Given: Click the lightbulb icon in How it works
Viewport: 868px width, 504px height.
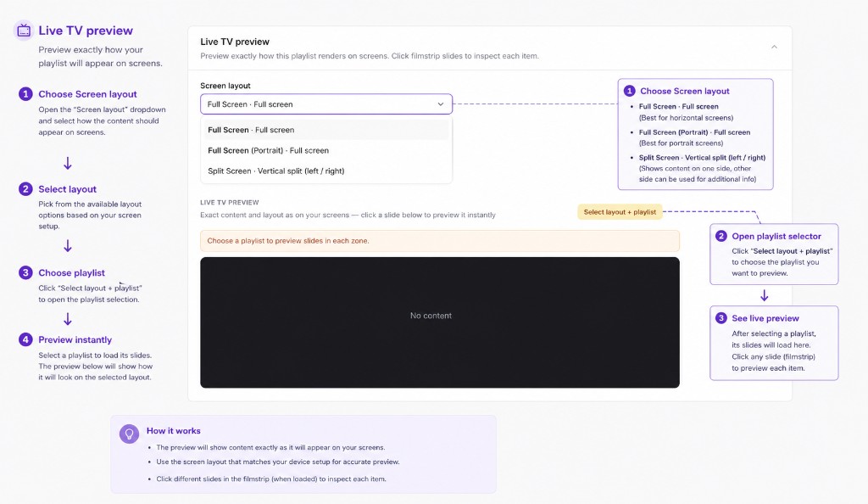Looking at the screenshot, I should (129, 434).
